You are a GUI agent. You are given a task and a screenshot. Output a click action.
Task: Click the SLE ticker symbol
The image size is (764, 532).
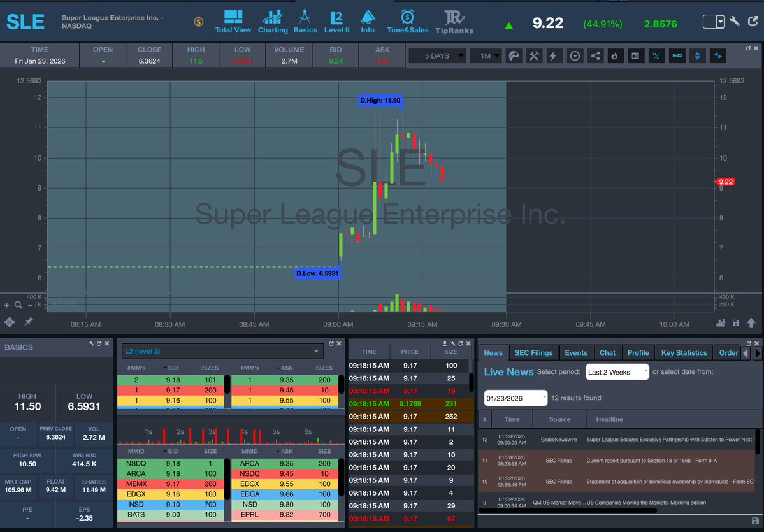click(x=25, y=22)
